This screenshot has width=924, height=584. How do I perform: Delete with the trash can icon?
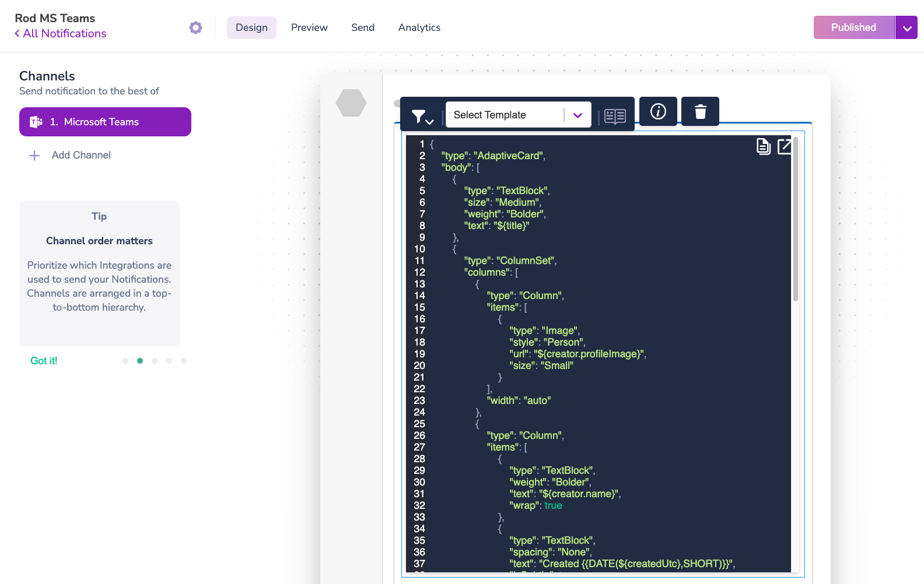pos(700,111)
